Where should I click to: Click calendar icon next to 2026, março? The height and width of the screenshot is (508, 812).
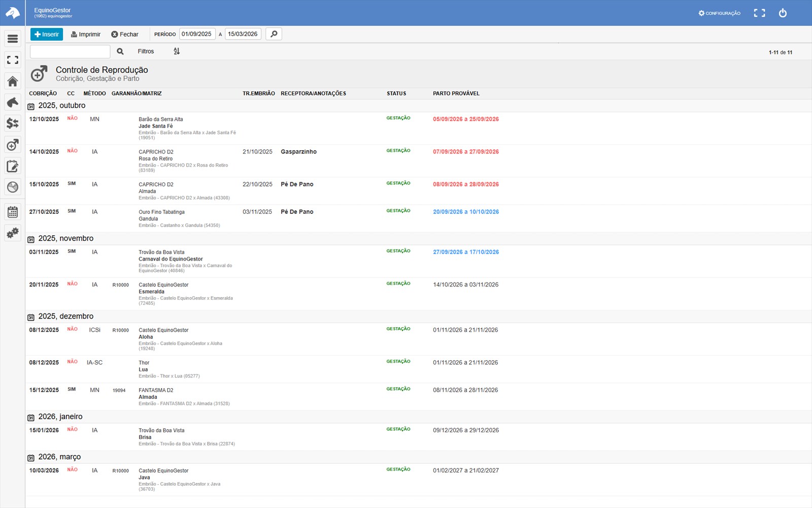point(31,458)
